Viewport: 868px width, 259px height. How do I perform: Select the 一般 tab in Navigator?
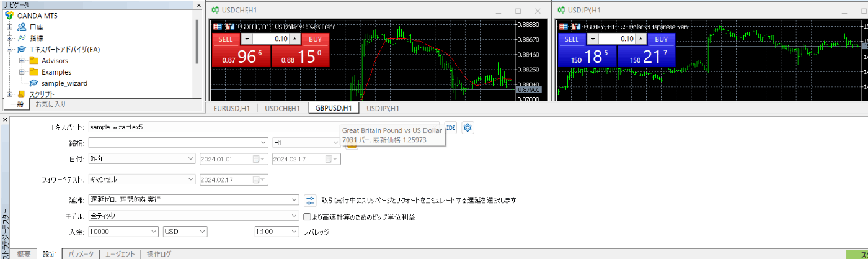pos(16,104)
